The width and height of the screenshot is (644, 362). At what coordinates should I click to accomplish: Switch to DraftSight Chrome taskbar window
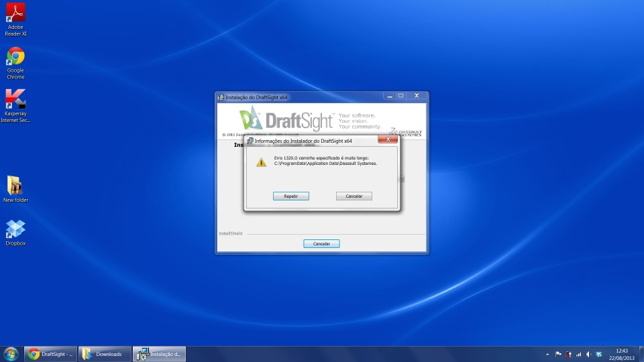(x=50, y=354)
